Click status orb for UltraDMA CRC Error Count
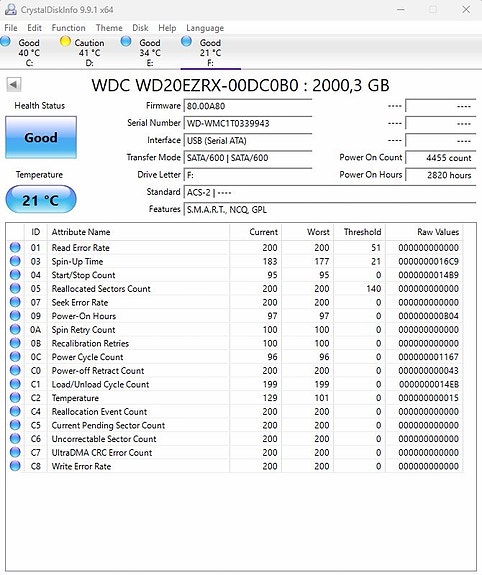This screenshot has height=575, width=482. [15, 452]
